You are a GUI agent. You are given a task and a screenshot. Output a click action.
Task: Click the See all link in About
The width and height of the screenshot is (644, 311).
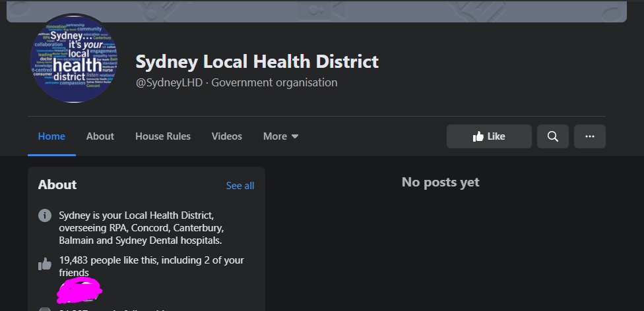[x=240, y=186]
